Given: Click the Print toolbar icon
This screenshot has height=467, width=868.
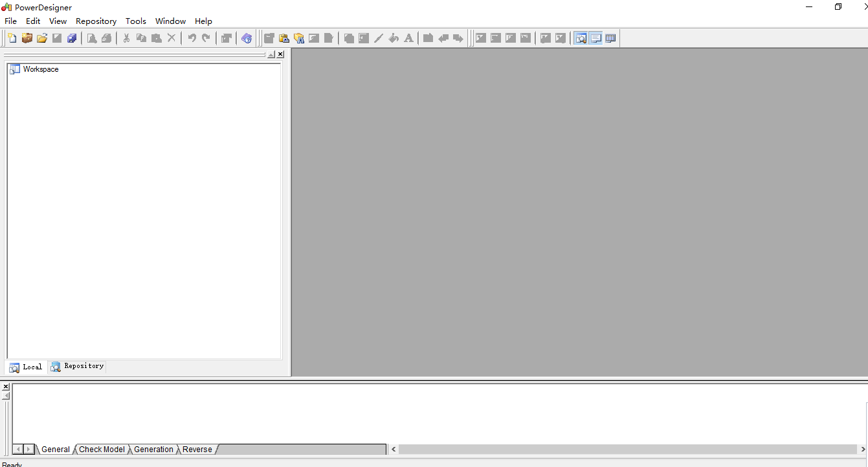Looking at the screenshot, I should click(107, 38).
